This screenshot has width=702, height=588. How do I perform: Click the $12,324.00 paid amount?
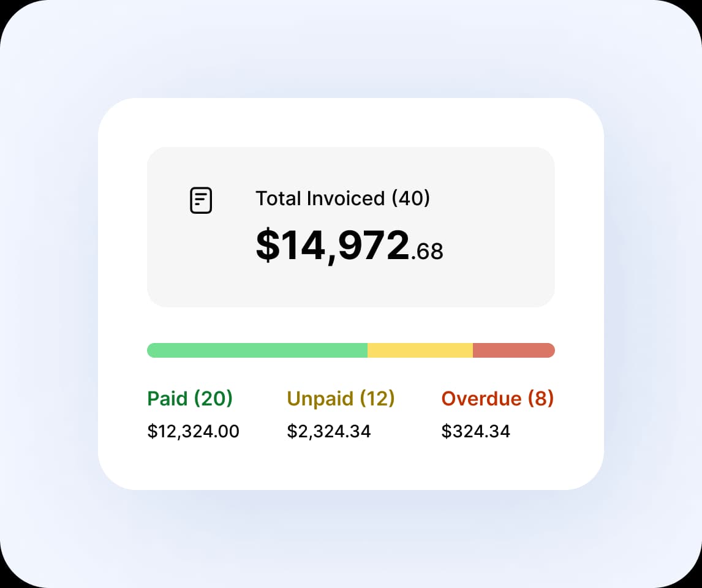193,431
